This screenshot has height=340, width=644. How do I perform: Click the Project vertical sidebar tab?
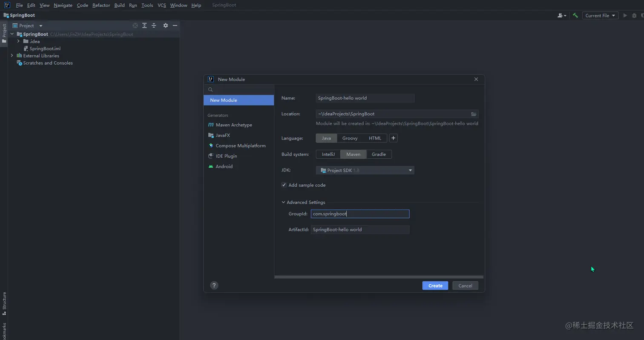click(4, 33)
